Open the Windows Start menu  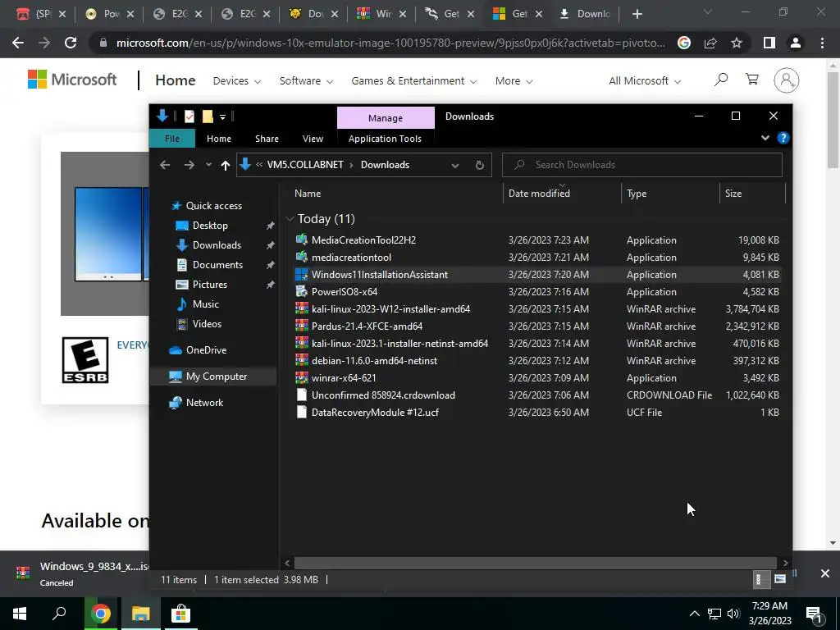20,614
